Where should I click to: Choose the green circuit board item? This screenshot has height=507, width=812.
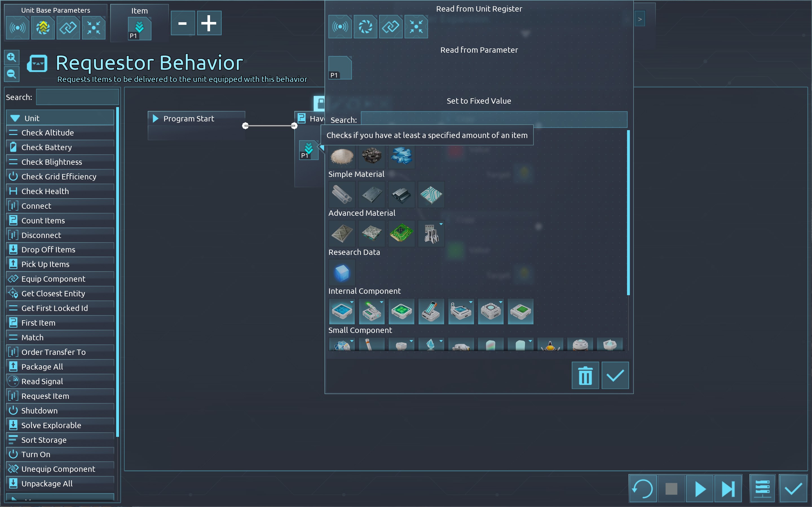click(x=401, y=234)
